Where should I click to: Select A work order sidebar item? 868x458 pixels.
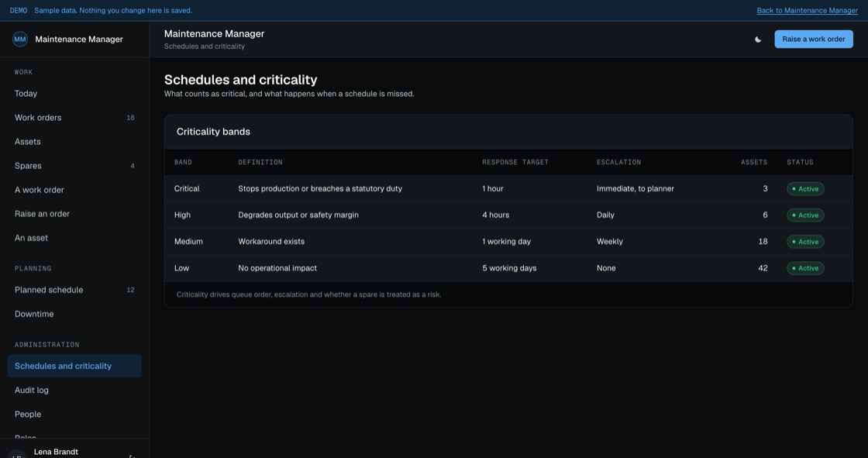74,190
